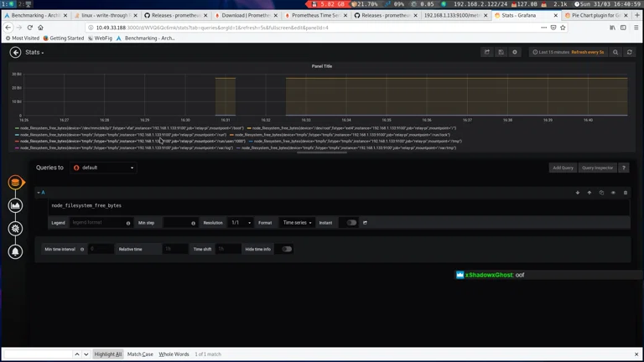Toggle Highlight All in find bar
The width and height of the screenshot is (644, 362).
click(x=108, y=354)
